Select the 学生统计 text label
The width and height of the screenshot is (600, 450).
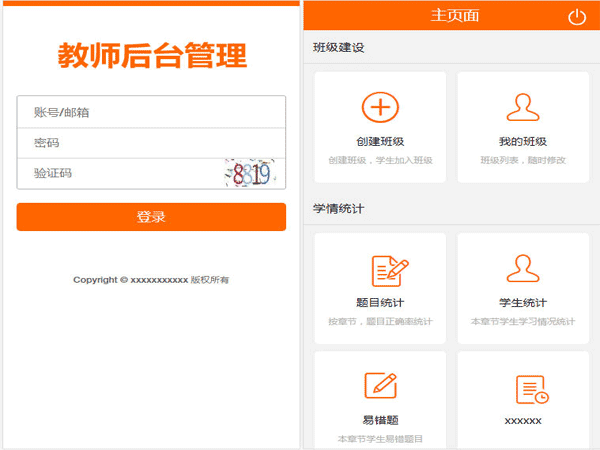click(x=523, y=303)
